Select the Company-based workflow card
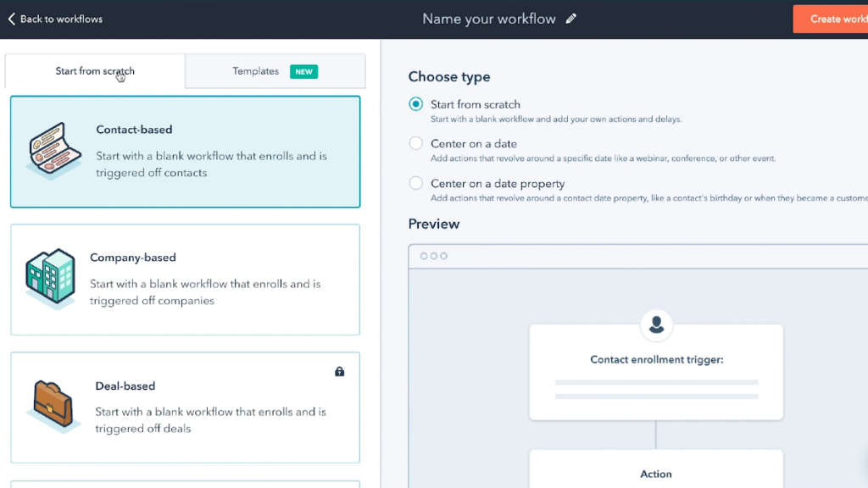Screen dimensions: 868x488 point(186,280)
